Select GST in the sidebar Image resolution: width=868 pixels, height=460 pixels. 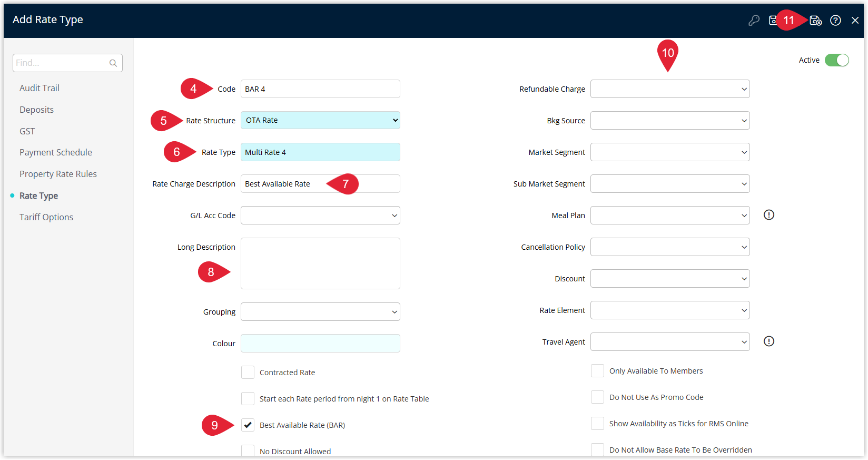(x=27, y=131)
